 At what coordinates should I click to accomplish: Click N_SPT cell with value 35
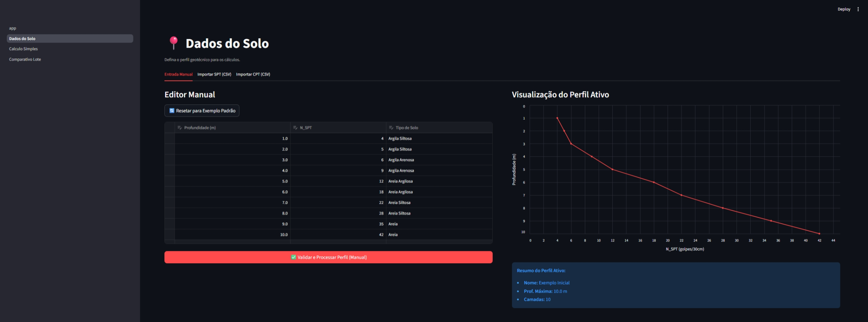338,224
